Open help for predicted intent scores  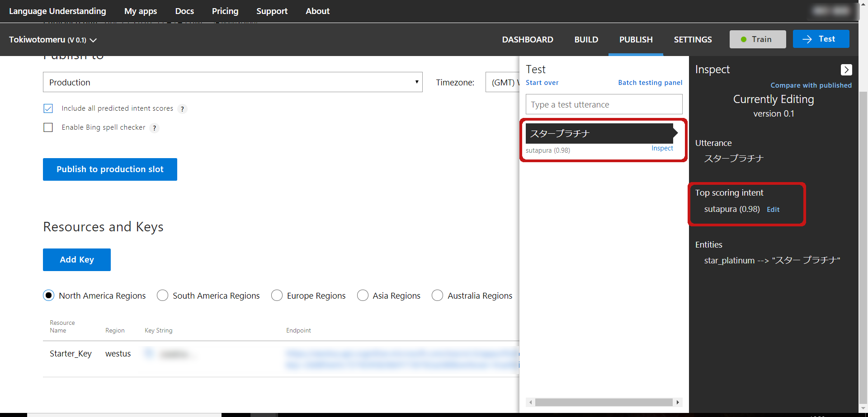[x=182, y=109]
